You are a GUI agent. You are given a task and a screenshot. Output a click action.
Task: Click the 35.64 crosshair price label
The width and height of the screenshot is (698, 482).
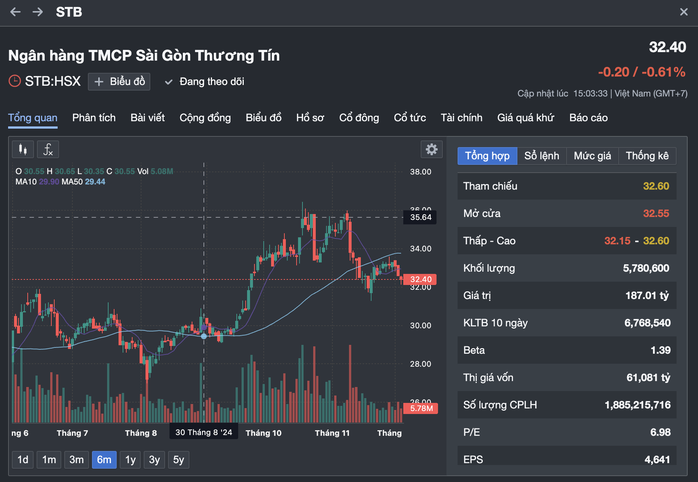tap(420, 217)
